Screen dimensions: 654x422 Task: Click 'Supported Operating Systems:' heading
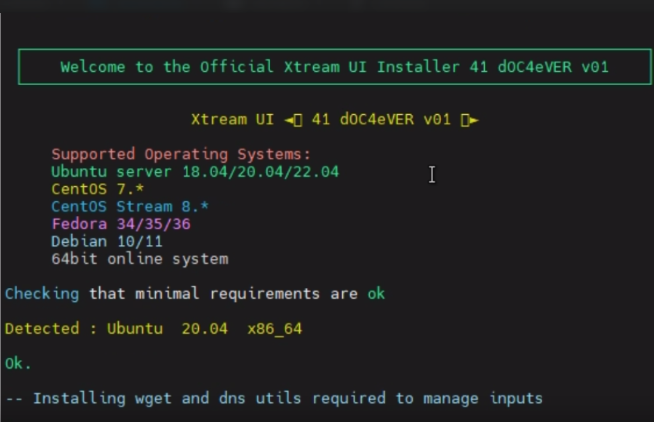pos(181,154)
